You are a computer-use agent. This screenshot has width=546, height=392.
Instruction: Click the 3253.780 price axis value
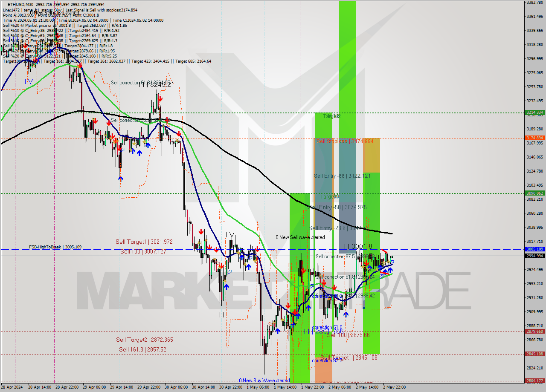click(534, 86)
